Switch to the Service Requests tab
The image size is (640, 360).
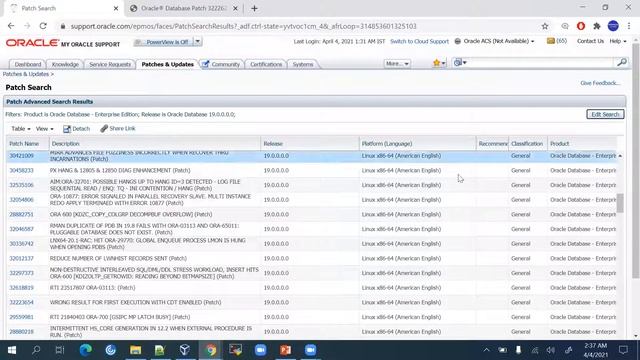pyautogui.click(x=110, y=64)
